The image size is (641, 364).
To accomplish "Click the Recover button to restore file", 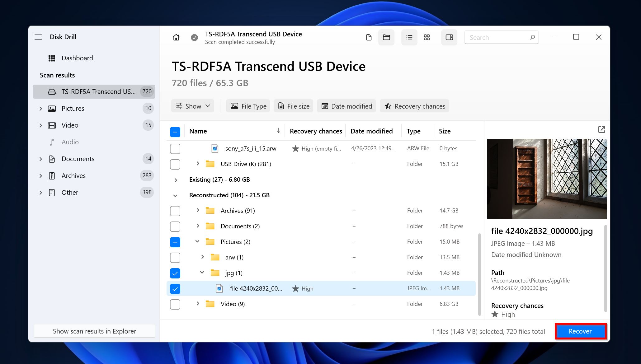I will tap(579, 331).
